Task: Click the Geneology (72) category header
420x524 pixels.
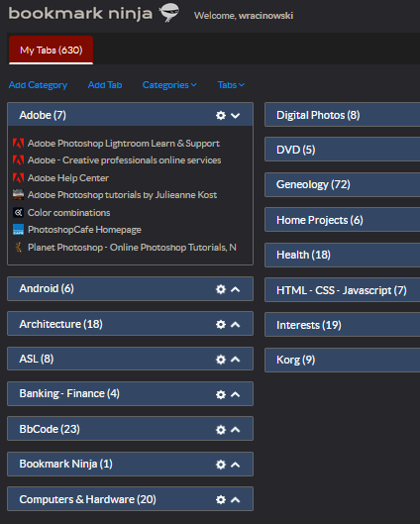Action: [342, 184]
